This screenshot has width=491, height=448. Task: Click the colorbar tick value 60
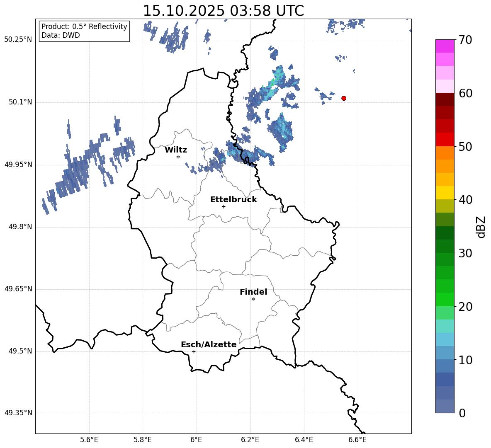(465, 93)
